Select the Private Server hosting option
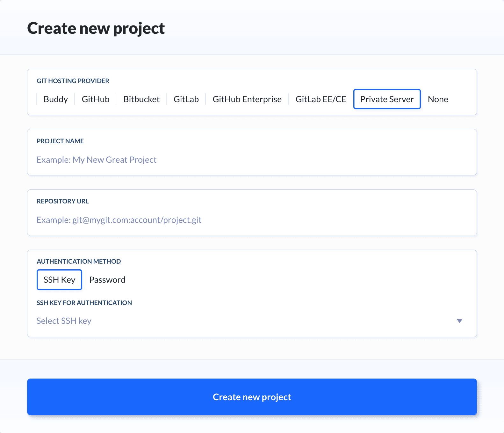 (x=387, y=99)
